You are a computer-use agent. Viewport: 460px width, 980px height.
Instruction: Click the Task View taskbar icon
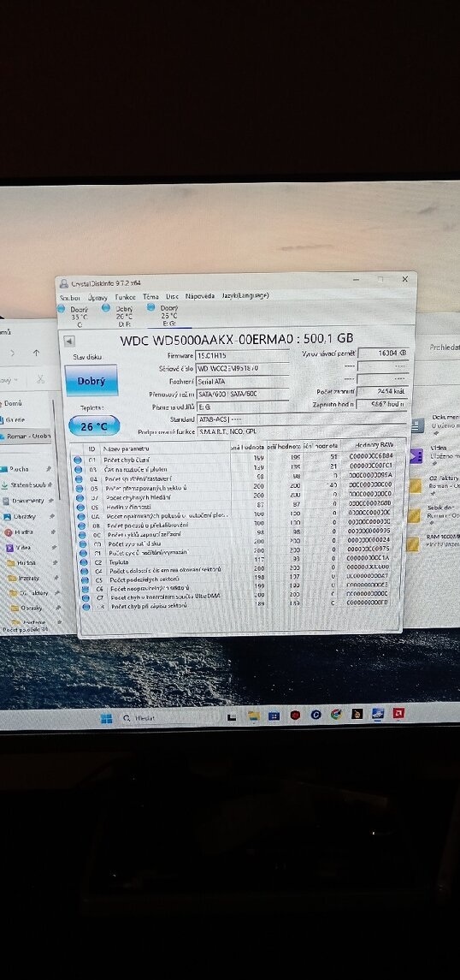point(232,716)
